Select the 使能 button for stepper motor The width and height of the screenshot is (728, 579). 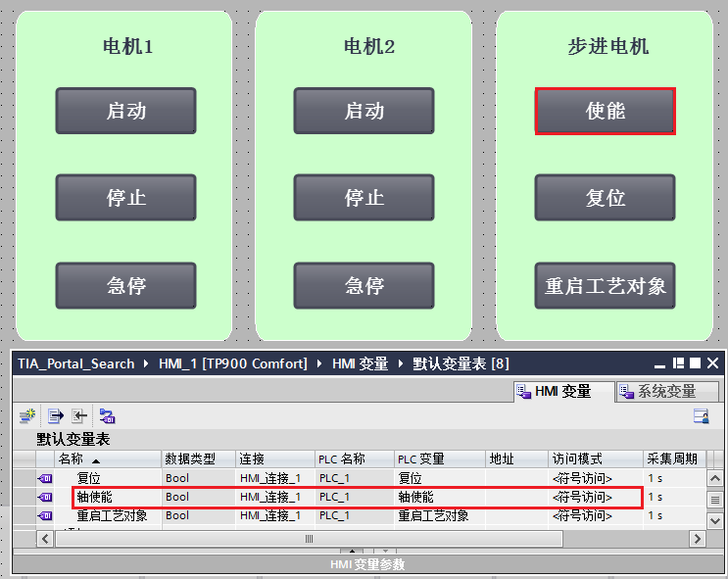tap(605, 111)
